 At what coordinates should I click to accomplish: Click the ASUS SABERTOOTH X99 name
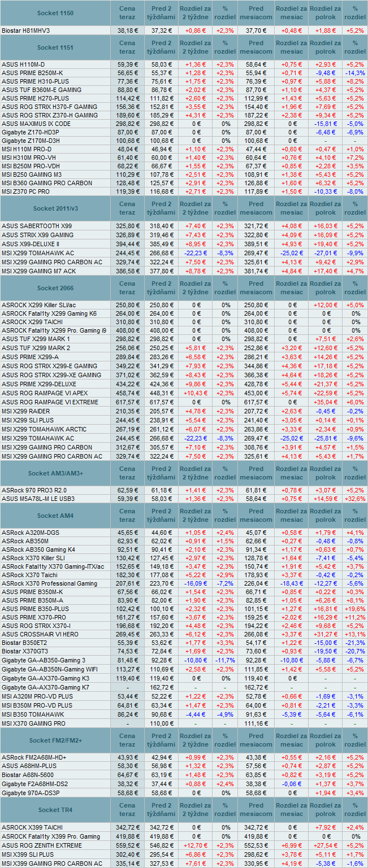37,226
